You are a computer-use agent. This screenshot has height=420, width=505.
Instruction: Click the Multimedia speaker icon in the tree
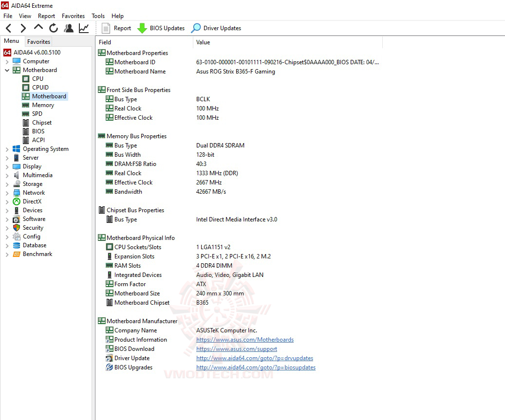point(17,175)
